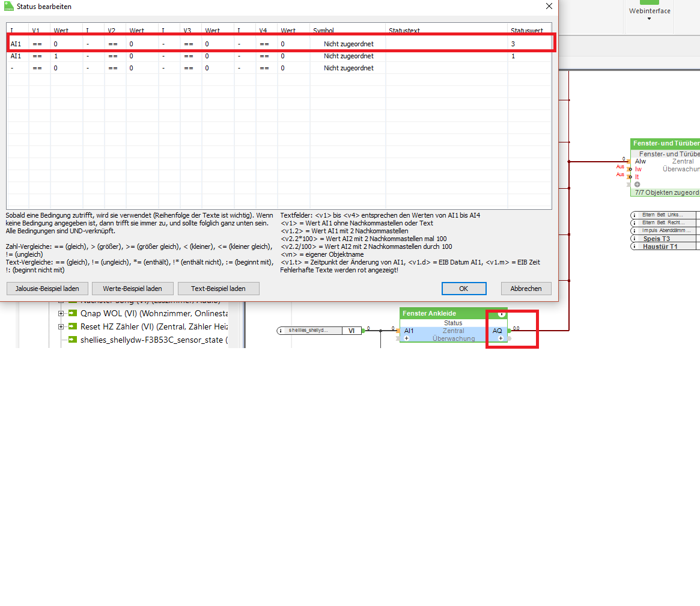Click info icon on Haustür T1 block
Screen dimensions: 700x606
point(634,246)
